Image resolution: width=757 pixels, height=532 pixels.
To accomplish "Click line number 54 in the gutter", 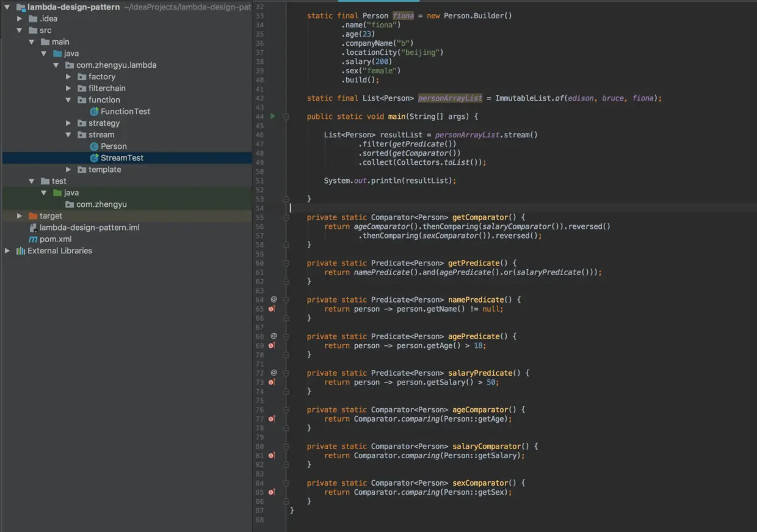I will coord(259,208).
